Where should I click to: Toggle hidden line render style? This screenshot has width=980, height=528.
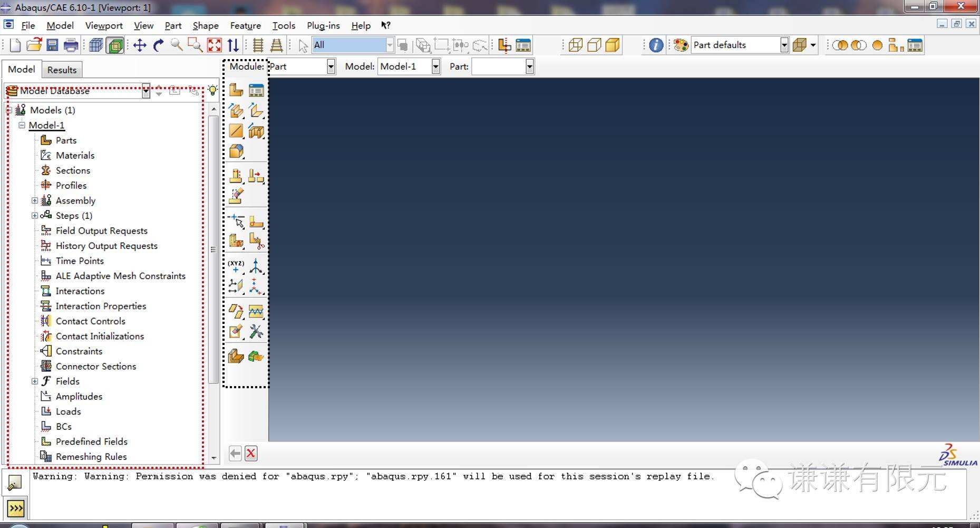pos(594,45)
